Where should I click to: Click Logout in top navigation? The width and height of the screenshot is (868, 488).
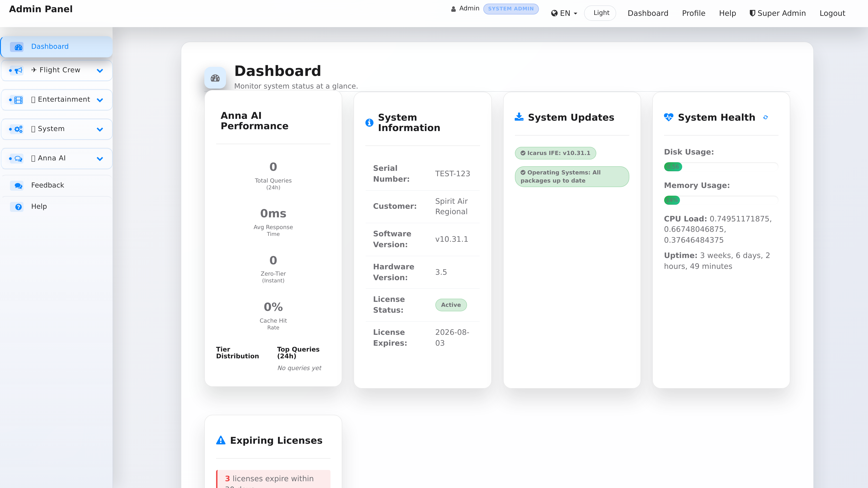tap(832, 14)
